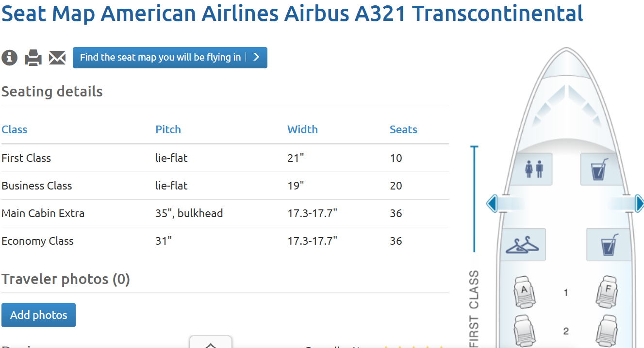Select the left seat in row 2
This screenshot has height=348, width=644.
(524, 330)
